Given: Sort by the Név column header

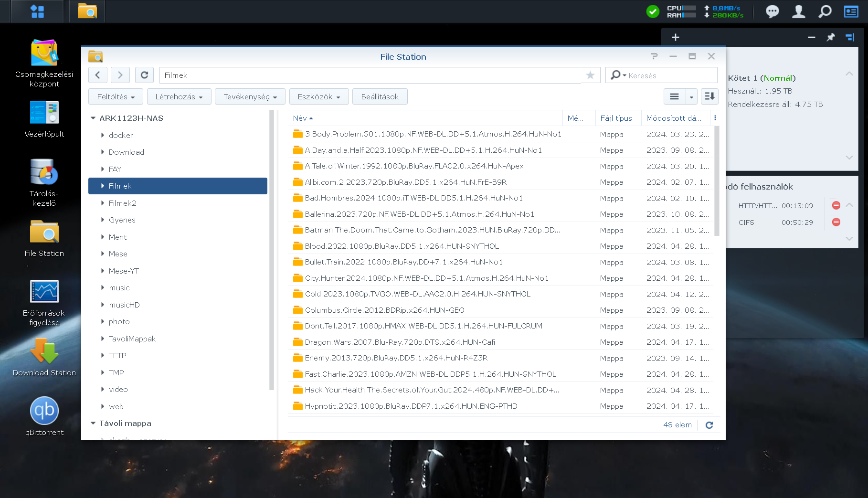Looking at the screenshot, I should [x=300, y=118].
